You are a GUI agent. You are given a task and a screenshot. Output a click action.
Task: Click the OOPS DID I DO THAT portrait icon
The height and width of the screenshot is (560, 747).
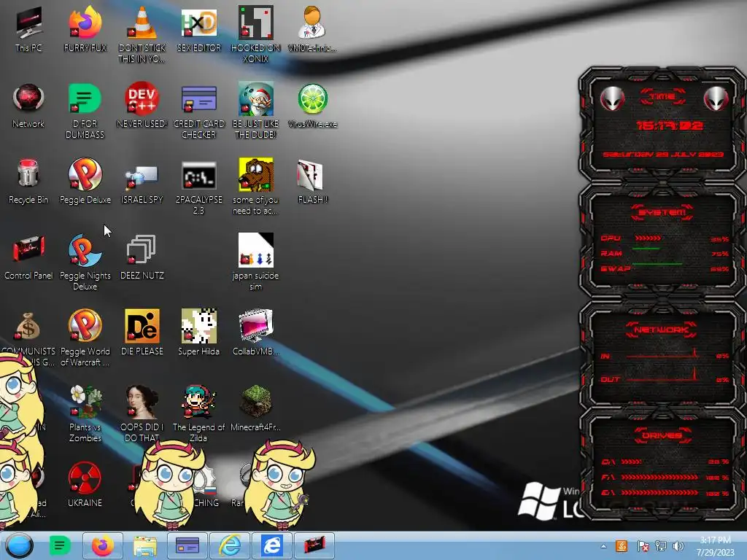pos(142,413)
